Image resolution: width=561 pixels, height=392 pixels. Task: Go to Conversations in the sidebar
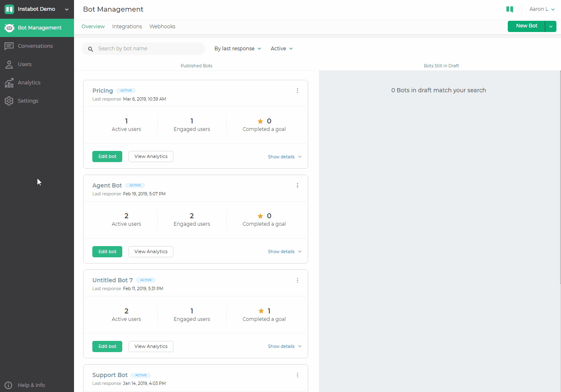click(37, 46)
